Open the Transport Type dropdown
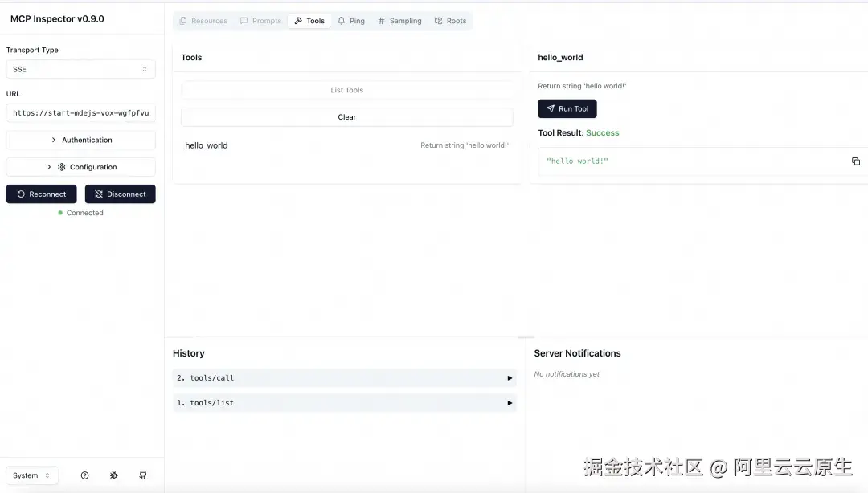Screen dimensions: 868x493 (80, 69)
